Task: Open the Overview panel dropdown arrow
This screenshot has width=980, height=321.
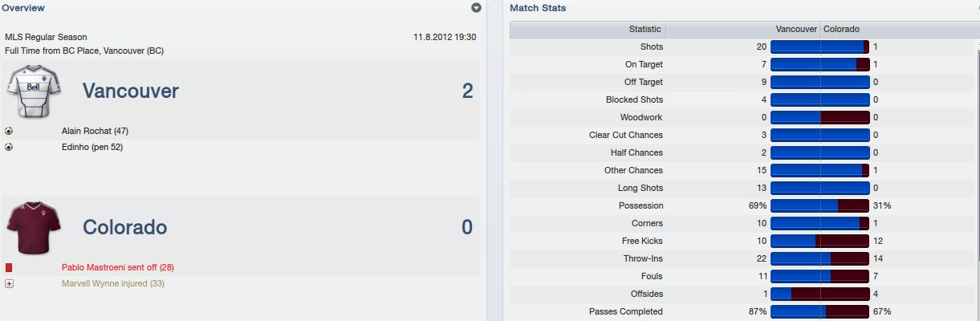Action: [476, 8]
